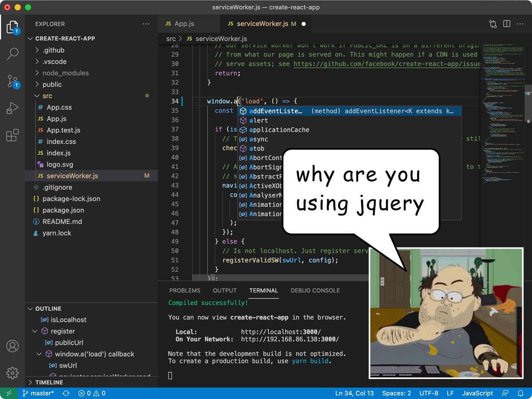Select isLocalhost in outline

91,320
